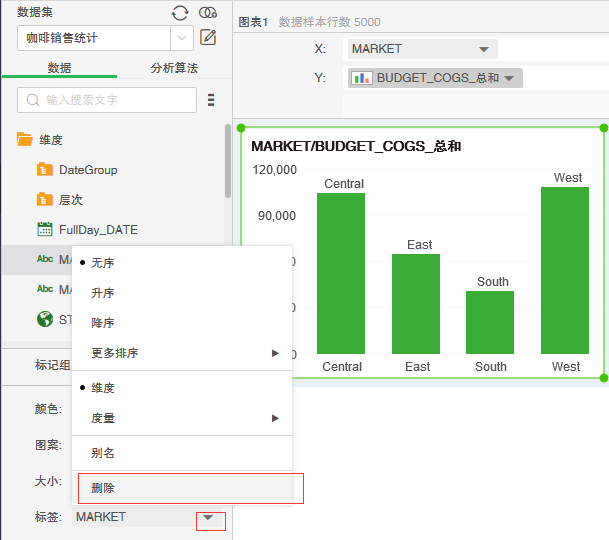Click the edit dataset pencil icon

point(208,38)
